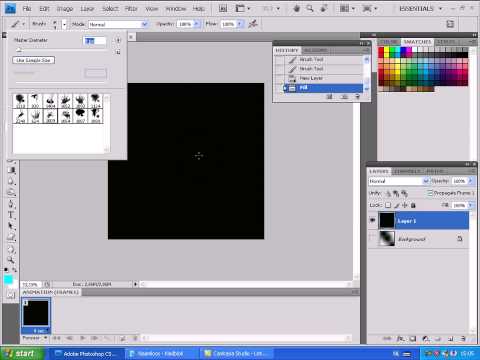Launch Bridge from the application bar
480x360 pixels.
click(223, 8)
